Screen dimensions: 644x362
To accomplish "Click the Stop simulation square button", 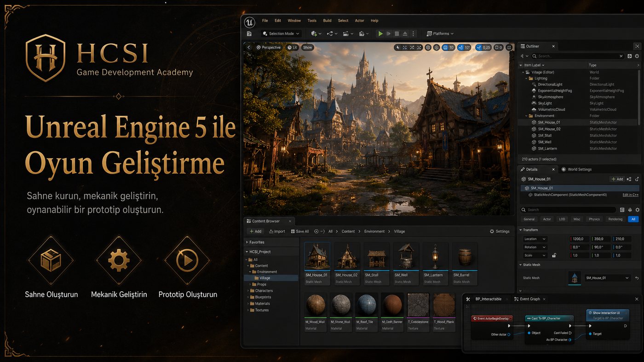I will pyautogui.click(x=397, y=34).
